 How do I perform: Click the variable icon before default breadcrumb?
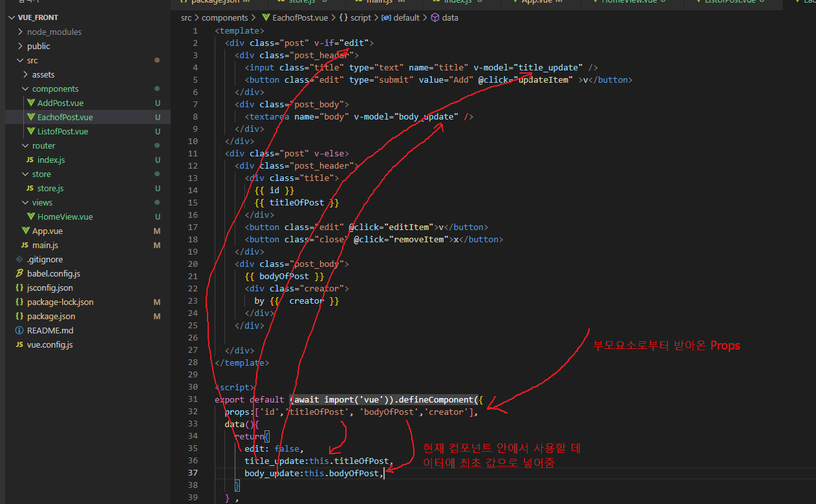pyautogui.click(x=385, y=17)
